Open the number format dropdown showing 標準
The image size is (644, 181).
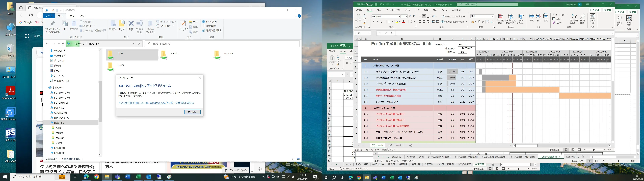[493, 16]
